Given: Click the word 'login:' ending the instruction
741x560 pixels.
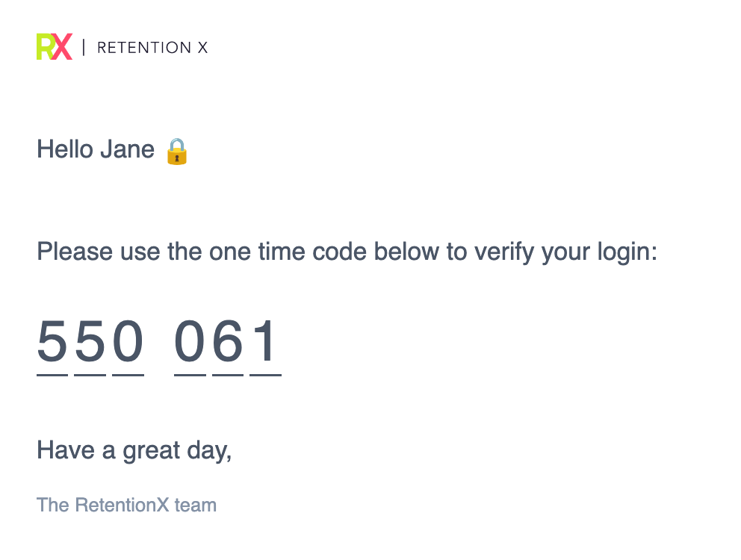Looking at the screenshot, I should pos(627,252).
